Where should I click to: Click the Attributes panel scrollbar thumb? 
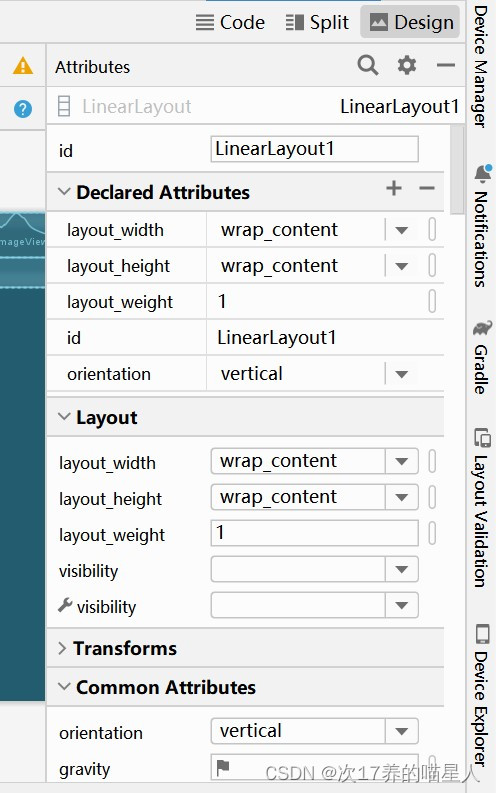click(457, 169)
